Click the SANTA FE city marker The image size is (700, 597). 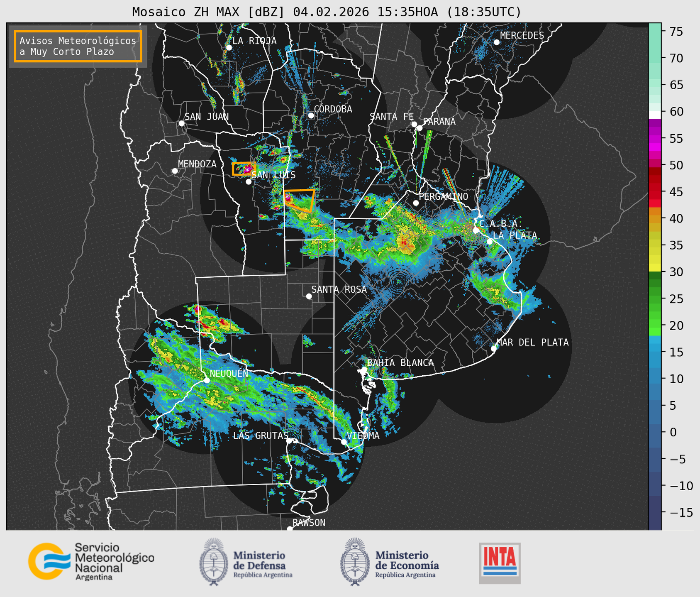pos(414,124)
